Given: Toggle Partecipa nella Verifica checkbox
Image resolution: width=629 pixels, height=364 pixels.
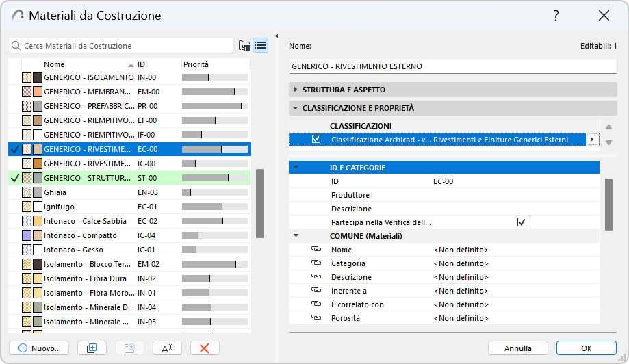Looking at the screenshot, I should (x=522, y=222).
